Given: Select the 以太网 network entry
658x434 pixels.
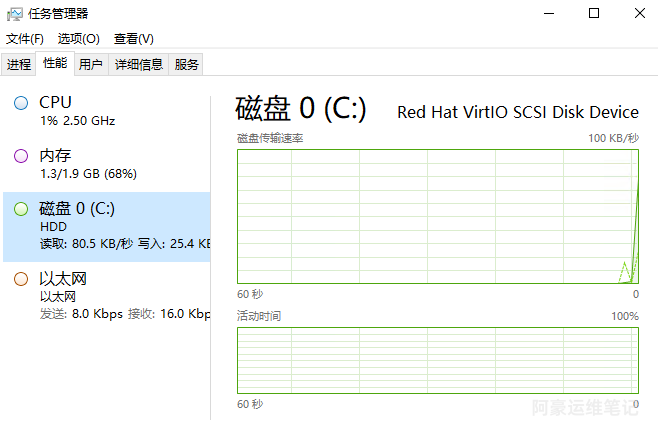Looking at the screenshot, I should click(107, 296).
